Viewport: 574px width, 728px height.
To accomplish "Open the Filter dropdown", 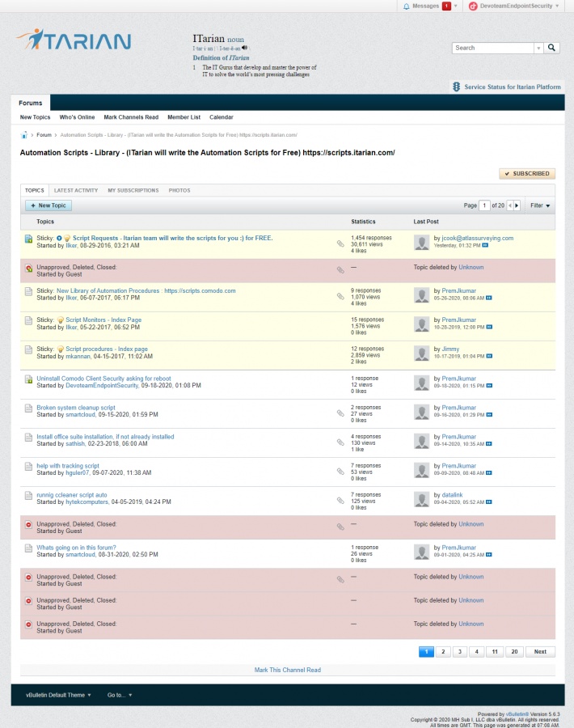I will coord(540,205).
